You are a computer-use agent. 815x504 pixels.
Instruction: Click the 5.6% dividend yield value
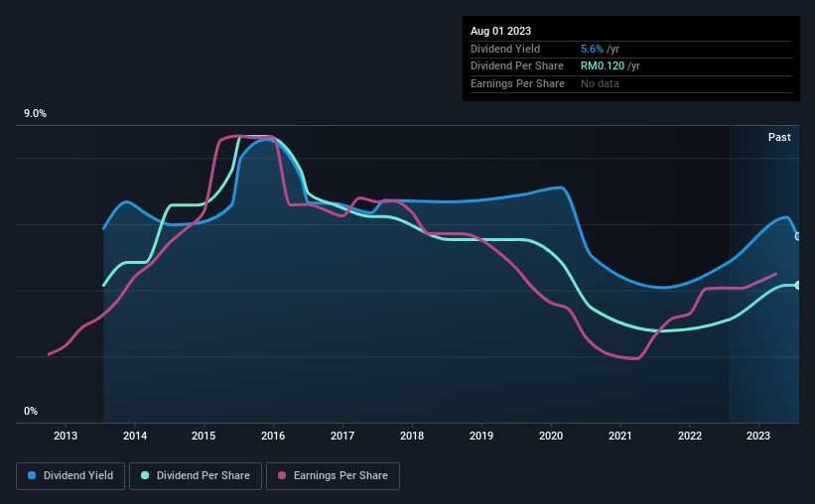point(592,49)
